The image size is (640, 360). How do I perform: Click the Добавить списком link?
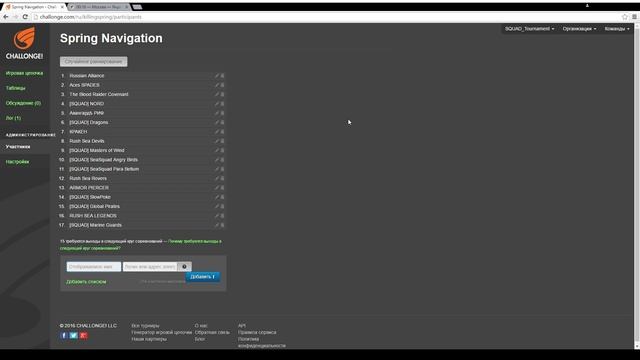point(86,282)
